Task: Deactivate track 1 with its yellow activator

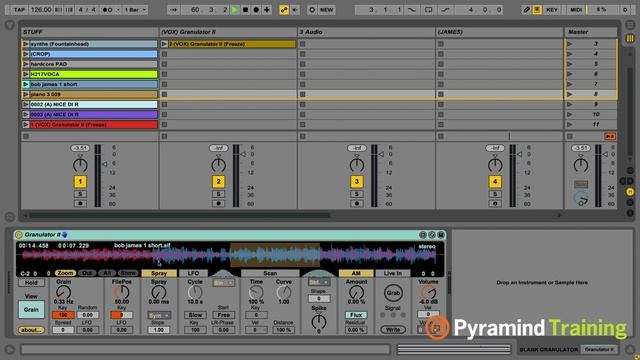Action: click(x=80, y=182)
